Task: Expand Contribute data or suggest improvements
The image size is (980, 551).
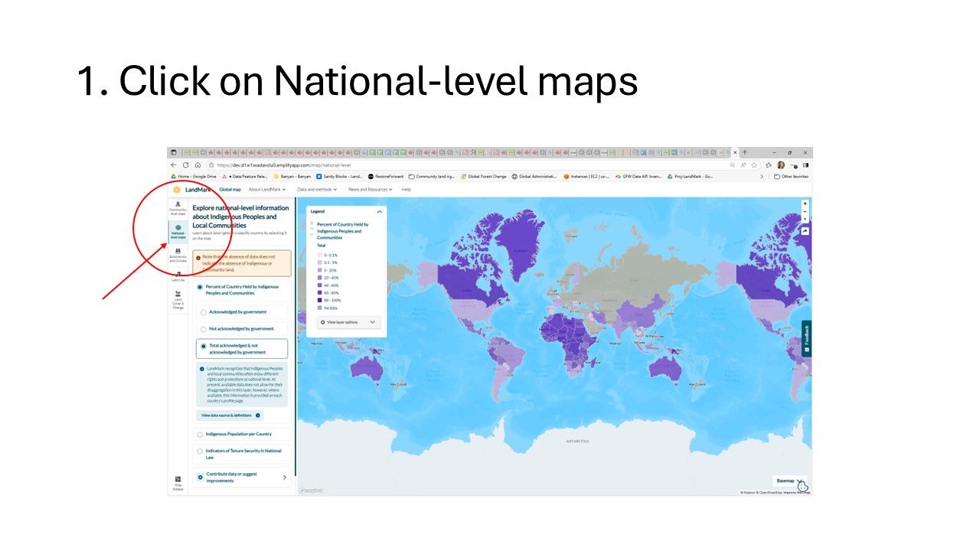Action: 243,477
